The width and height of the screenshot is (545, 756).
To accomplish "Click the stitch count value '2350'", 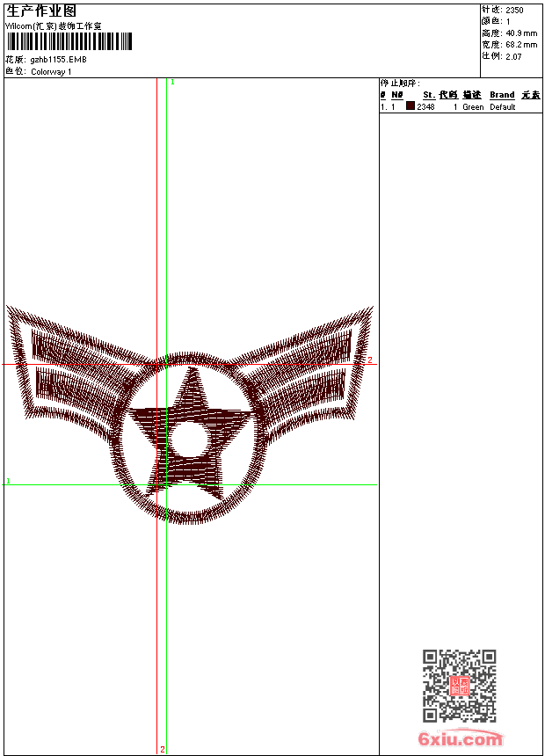I will coord(514,11).
